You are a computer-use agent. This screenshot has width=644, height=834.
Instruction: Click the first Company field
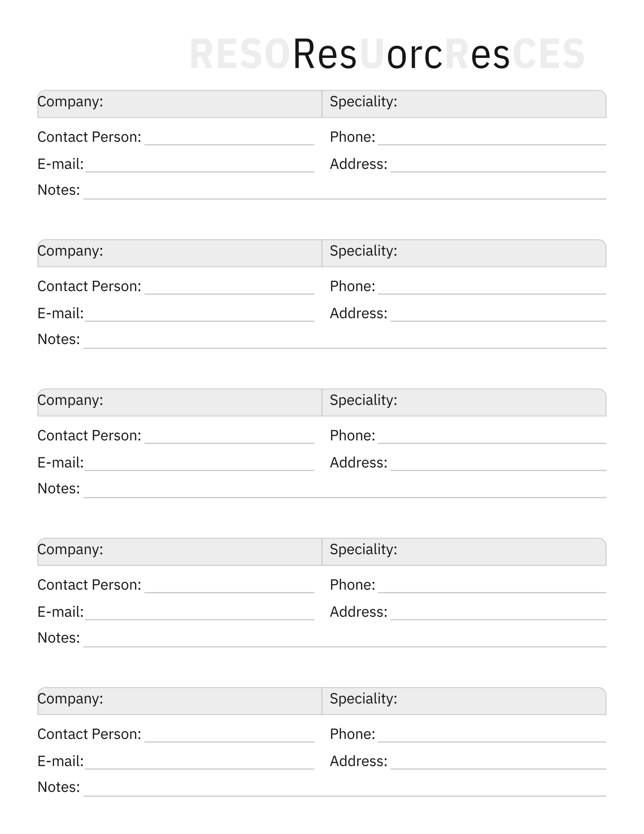click(x=210, y=103)
